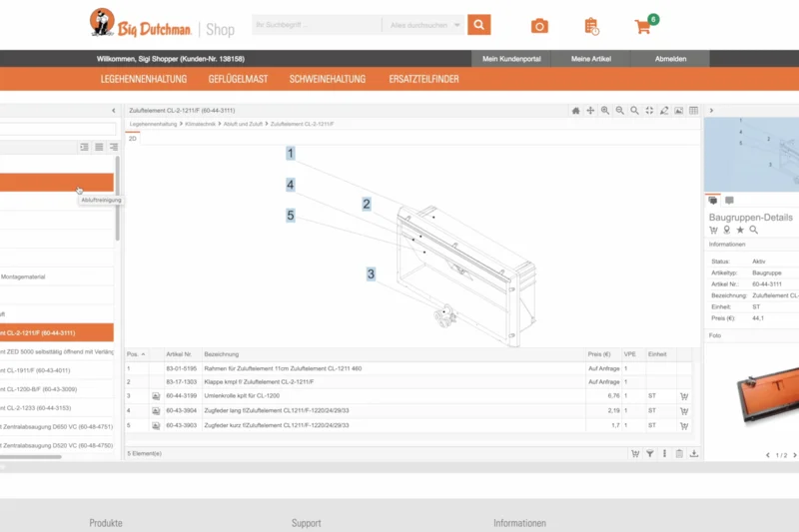Collapse the left navigation panel arrow
The image size is (799, 532).
(114, 111)
